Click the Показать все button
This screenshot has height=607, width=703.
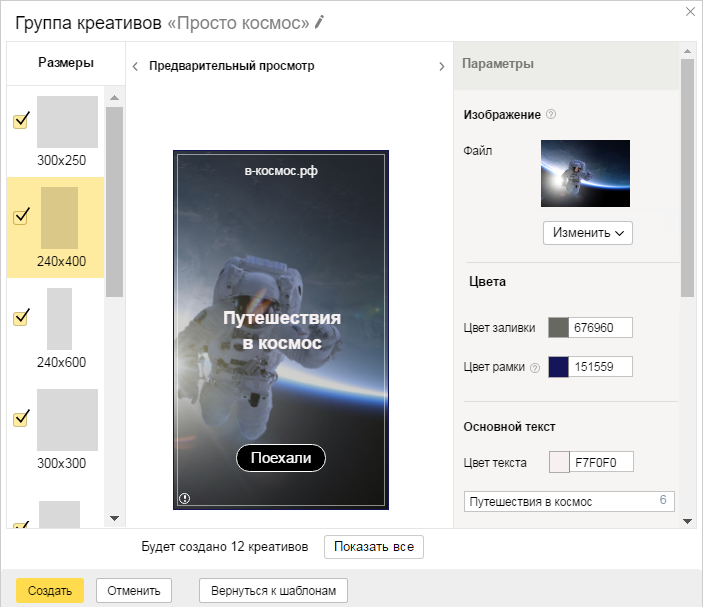(374, 546)
